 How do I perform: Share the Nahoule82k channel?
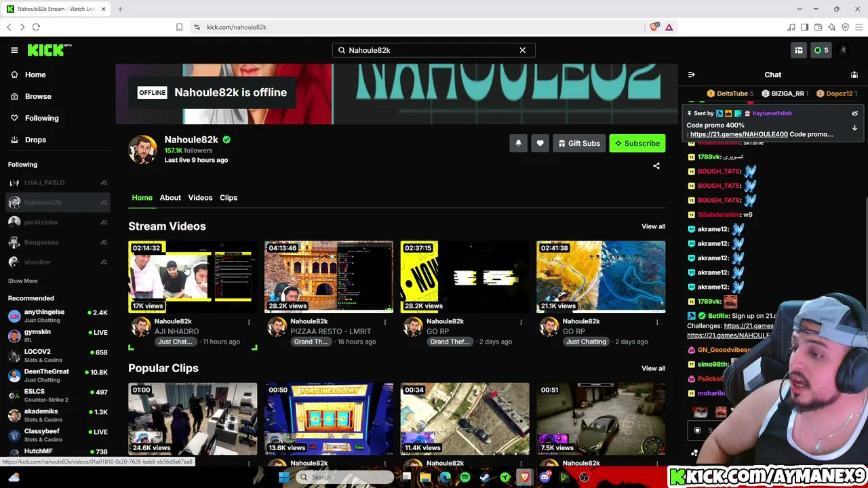(x=656, y=165)
